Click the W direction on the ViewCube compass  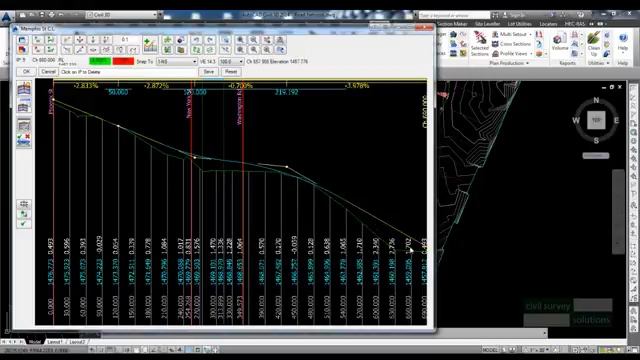pos(576,120)
